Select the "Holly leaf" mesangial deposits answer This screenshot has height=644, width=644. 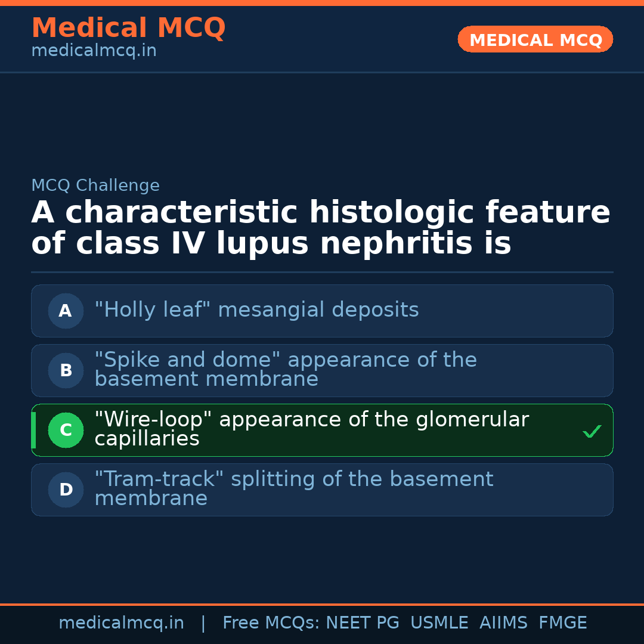point(256,310)
